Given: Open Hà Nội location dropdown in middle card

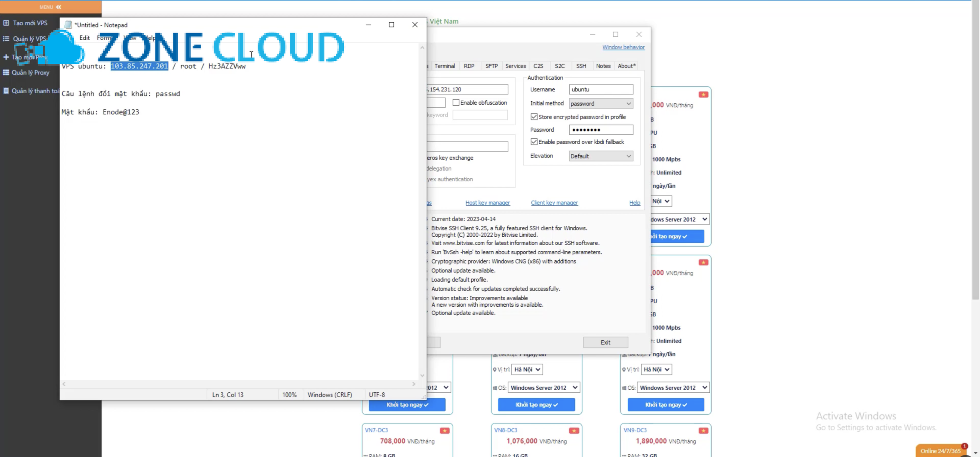Looking at the screenshot, I should (x=527, y=369).
